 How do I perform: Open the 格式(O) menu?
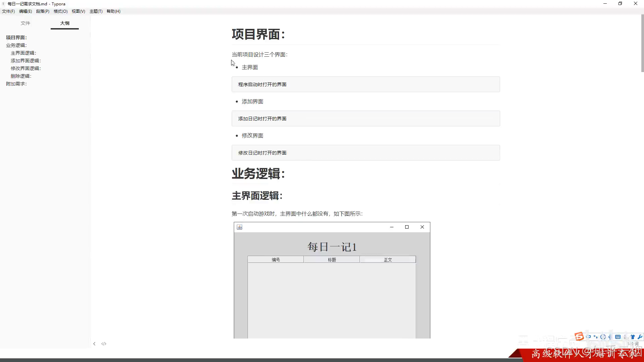(60, 11)
